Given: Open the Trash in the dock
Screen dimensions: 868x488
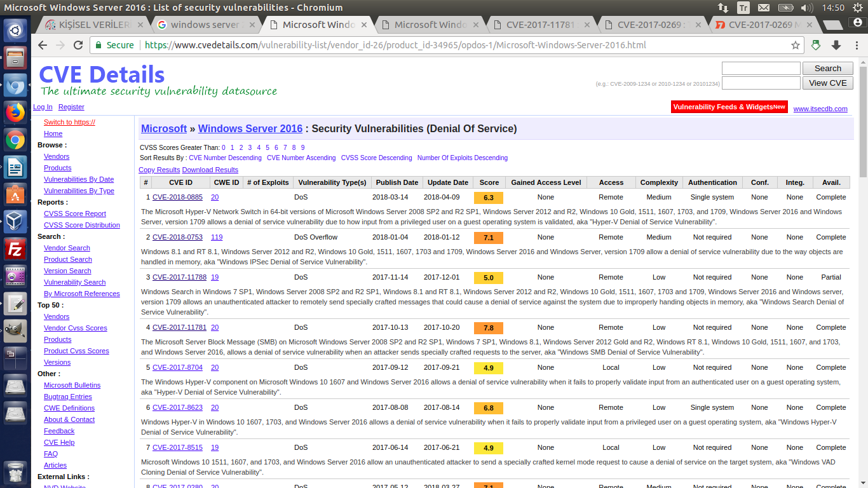Looking at the screenshot, I should click(x=15, y=473).
